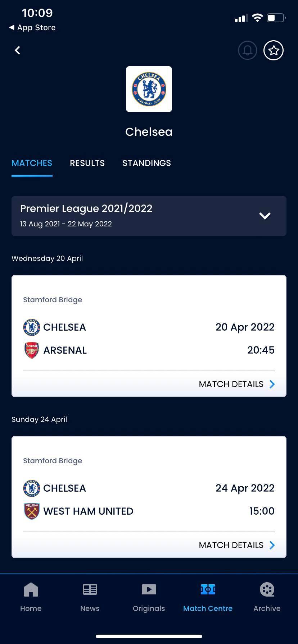The image size is (298, 644).
Task: Switch to the Standings tab
Action: click(x=146, y=163)
